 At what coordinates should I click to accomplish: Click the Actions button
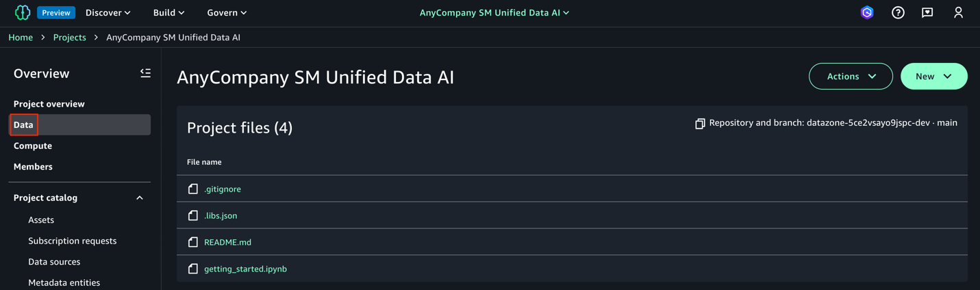coord(851,77)
